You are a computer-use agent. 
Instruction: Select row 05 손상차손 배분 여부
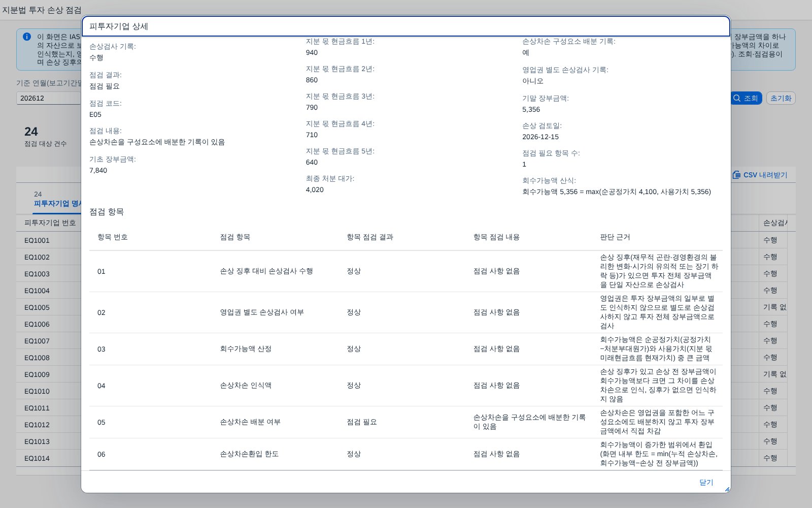point(406,422)
